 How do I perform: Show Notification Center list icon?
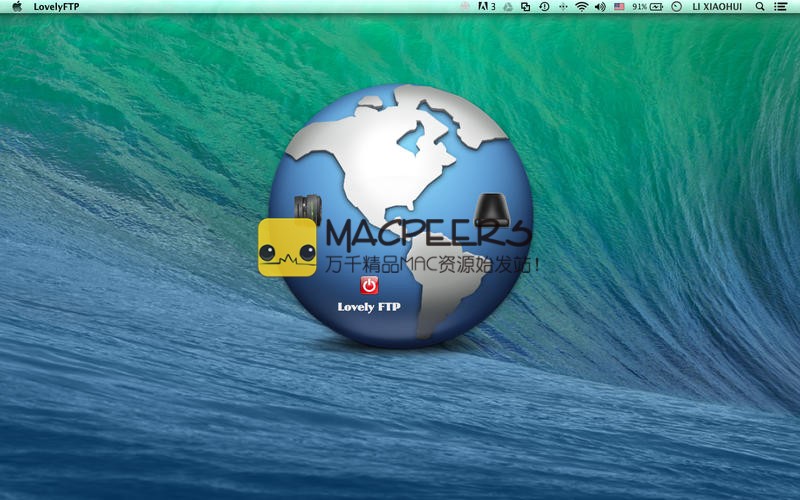(x=781, y=7)
